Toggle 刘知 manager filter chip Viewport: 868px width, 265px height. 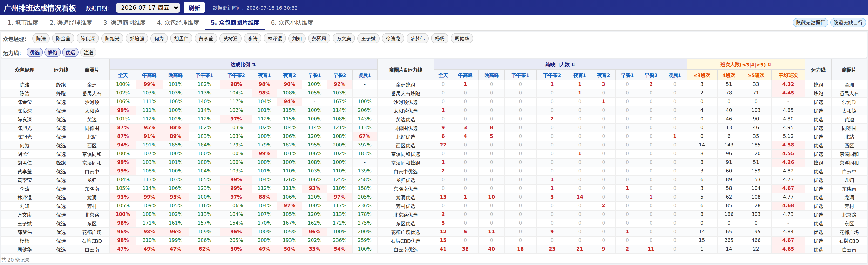point(297,39)
